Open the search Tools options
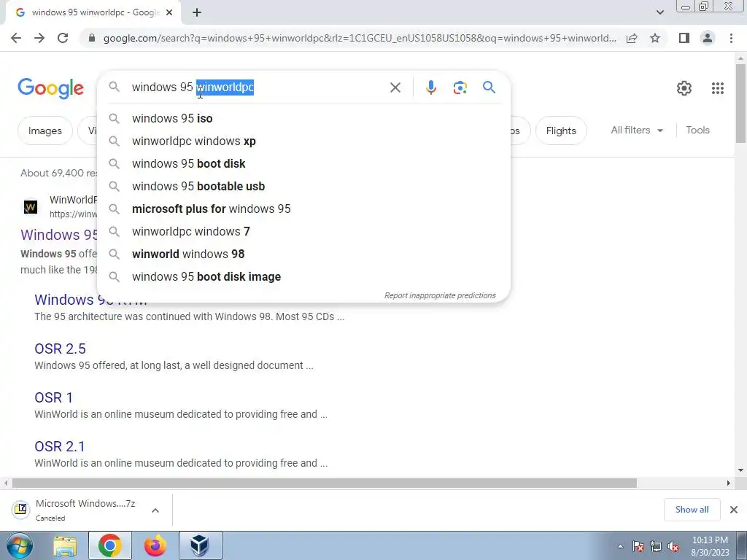The height and width of the screenshot is (560, 747). coord(697,130)
